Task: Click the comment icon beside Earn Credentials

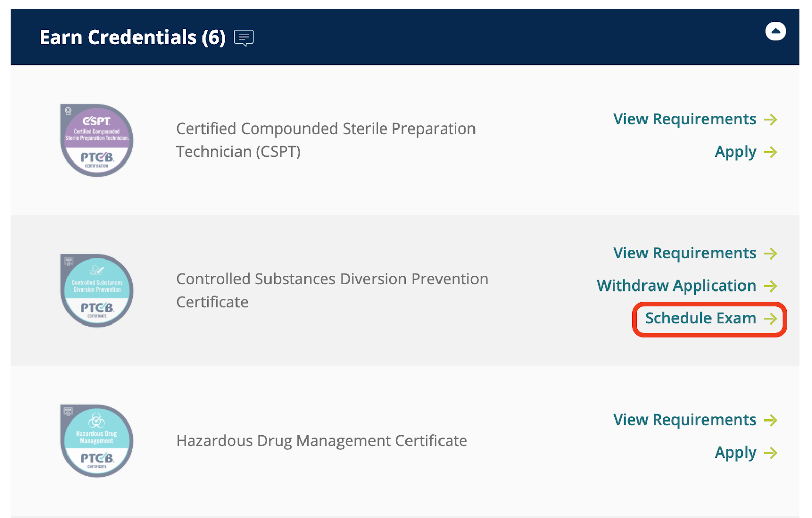Action: (244, 38)
